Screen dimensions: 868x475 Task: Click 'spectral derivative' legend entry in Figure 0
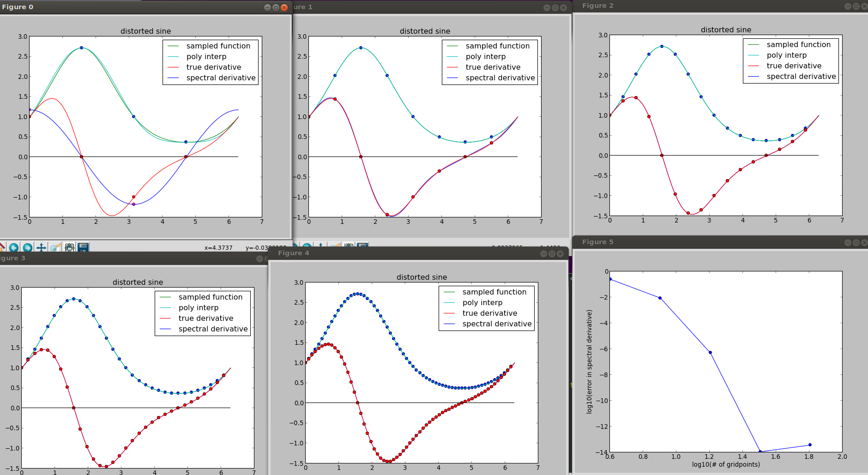(221, 78)
